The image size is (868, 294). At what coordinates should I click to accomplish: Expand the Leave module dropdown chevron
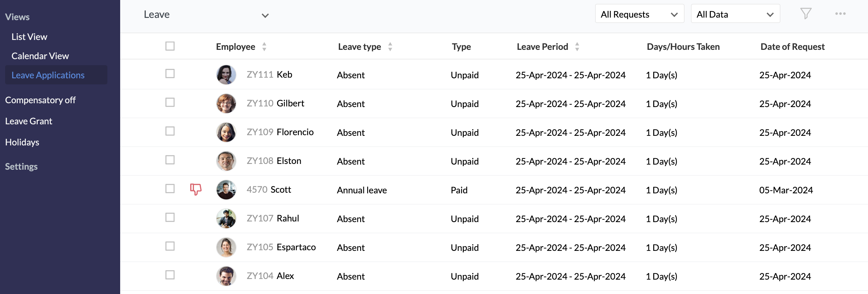pos(265,15)
